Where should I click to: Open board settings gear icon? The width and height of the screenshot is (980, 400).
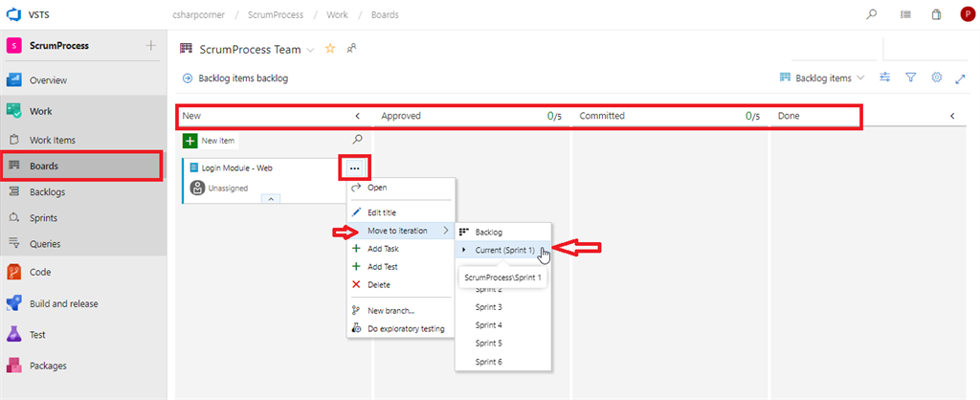click(x=936, y=78)
